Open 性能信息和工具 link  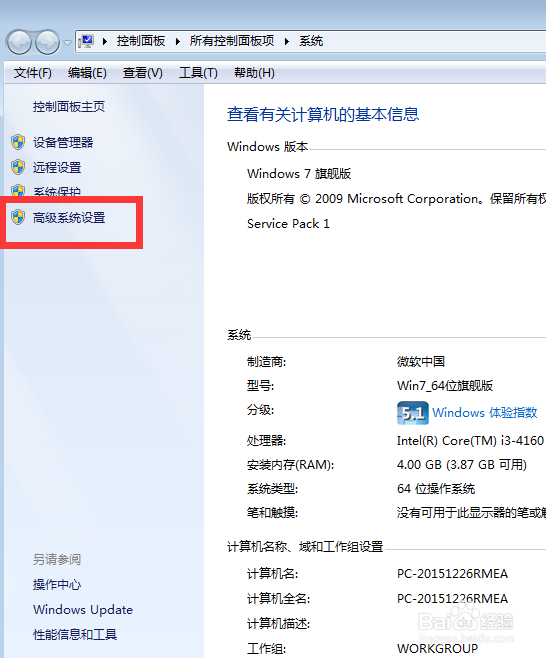tap(75, 634)
